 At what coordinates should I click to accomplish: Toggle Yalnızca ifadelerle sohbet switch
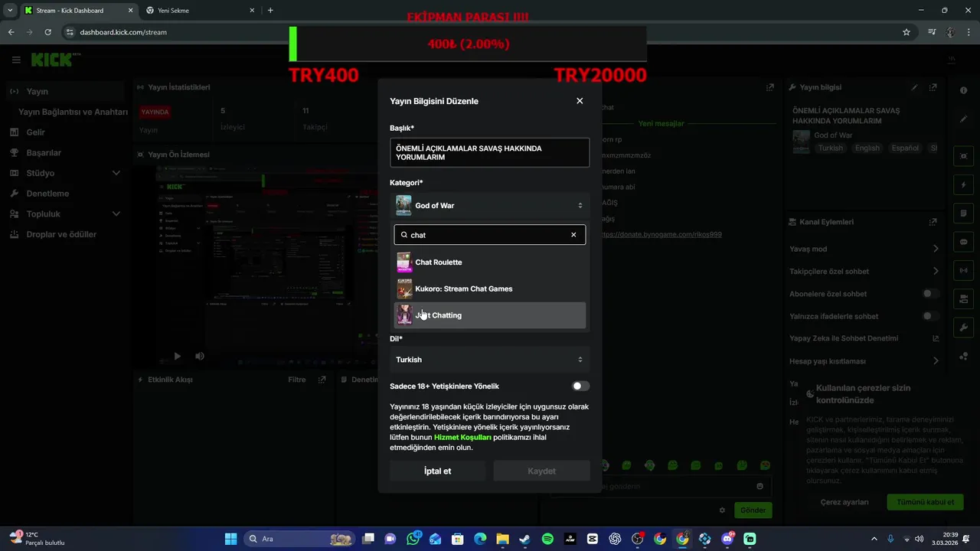[x=930, y=316]
